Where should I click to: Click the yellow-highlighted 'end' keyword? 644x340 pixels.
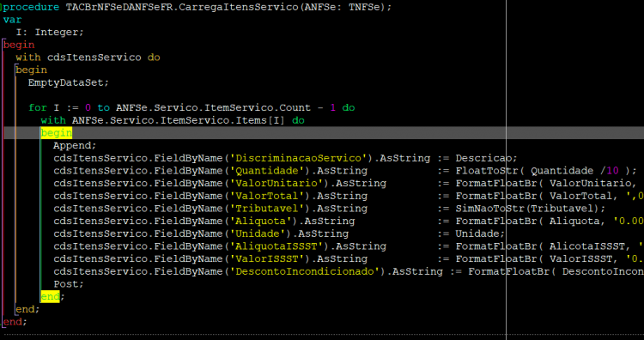pos(50,296)
